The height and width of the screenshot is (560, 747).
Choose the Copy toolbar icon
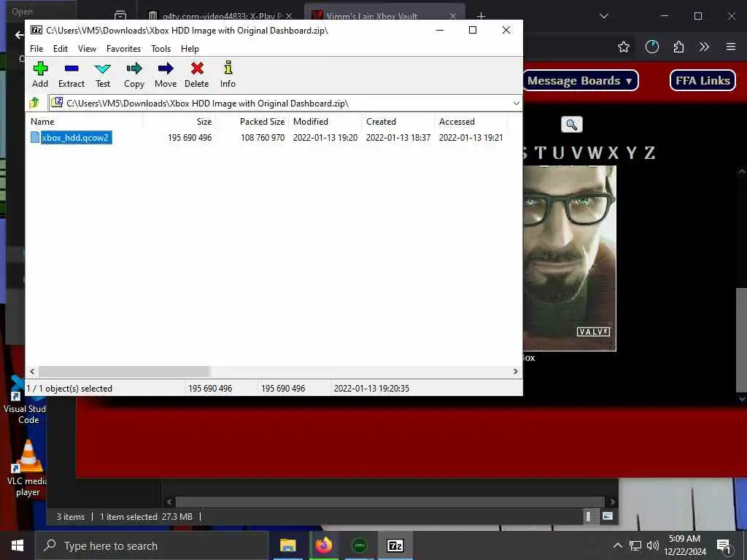tap(134, 75)
